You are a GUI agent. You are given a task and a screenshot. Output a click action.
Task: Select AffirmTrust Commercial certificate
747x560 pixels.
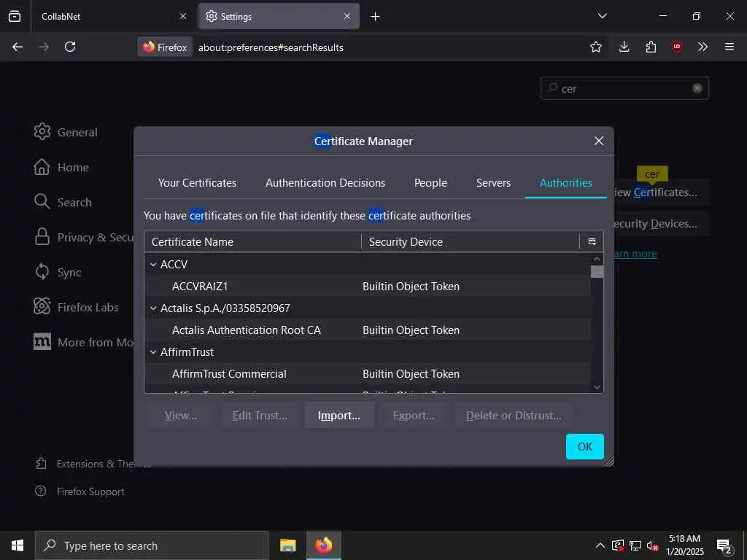368,374
